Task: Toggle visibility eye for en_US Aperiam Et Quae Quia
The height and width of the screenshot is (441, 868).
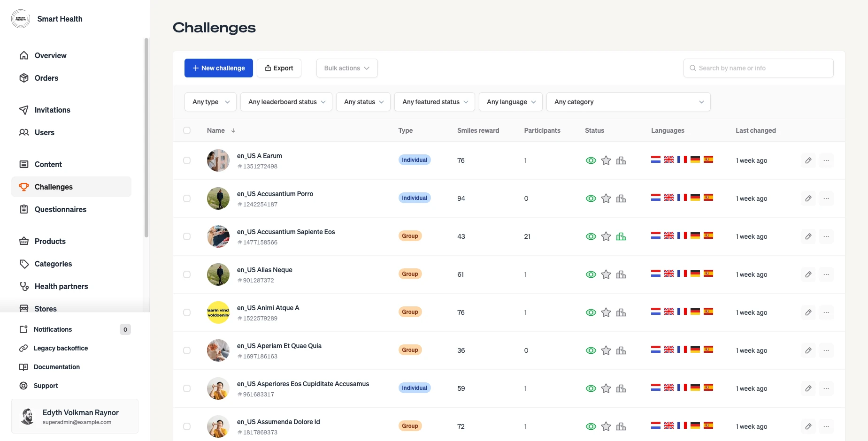Action: 591,350
